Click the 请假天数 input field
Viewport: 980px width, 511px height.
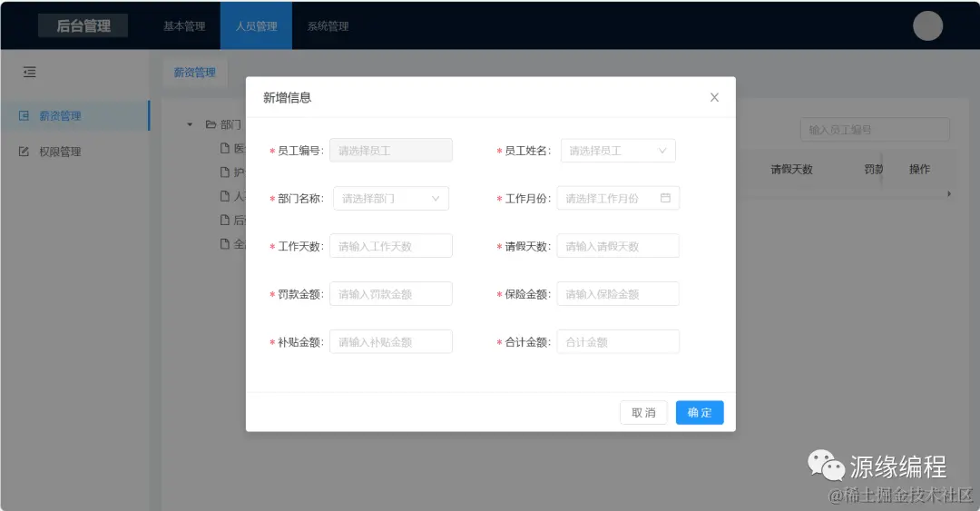click(618, 246)
